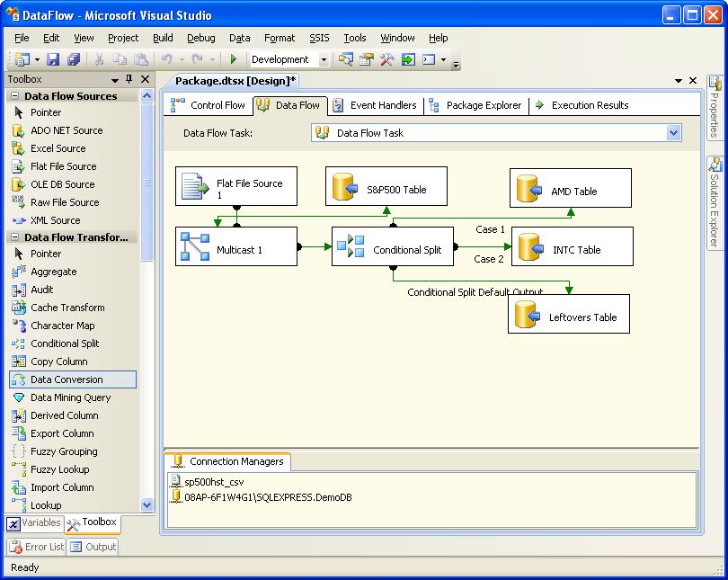Open the Data Flow Task dropdown
This screenshot has height=580, width=728.
(674, 133)
